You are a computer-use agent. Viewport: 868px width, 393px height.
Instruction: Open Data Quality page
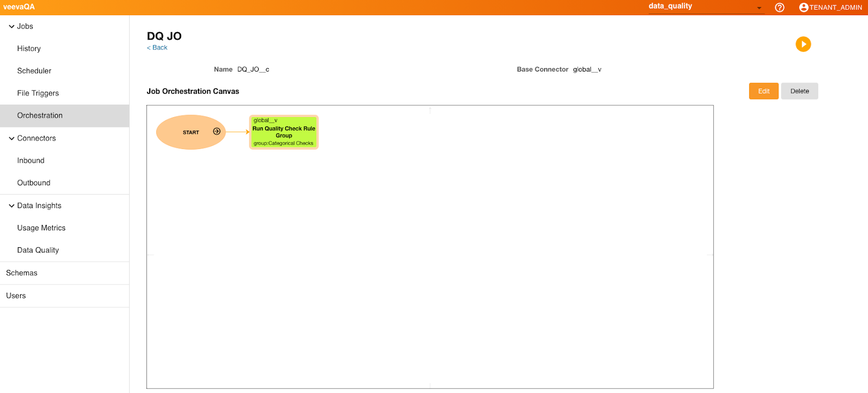click(x=38, y=250)
